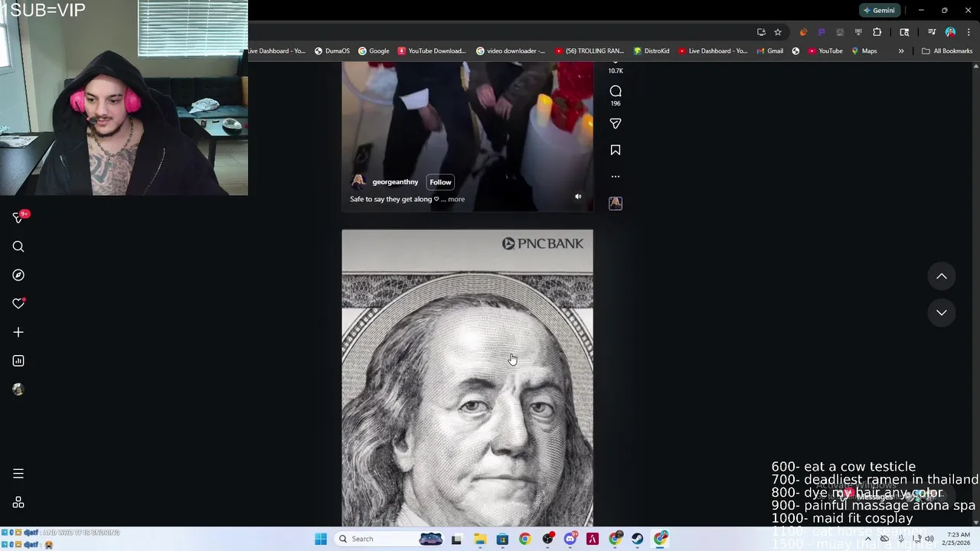Open the purple P extension icon
The height and width of the screenshot is (551, 980).
coord(822,32)
